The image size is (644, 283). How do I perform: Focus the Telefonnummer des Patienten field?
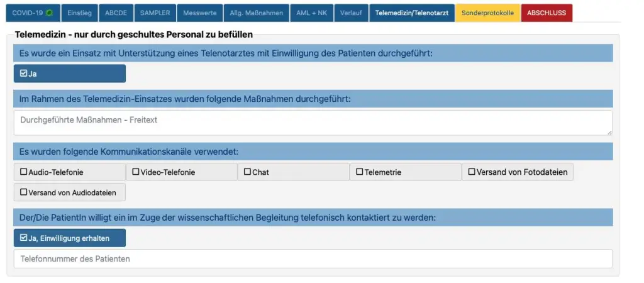(x=313, y=259)
